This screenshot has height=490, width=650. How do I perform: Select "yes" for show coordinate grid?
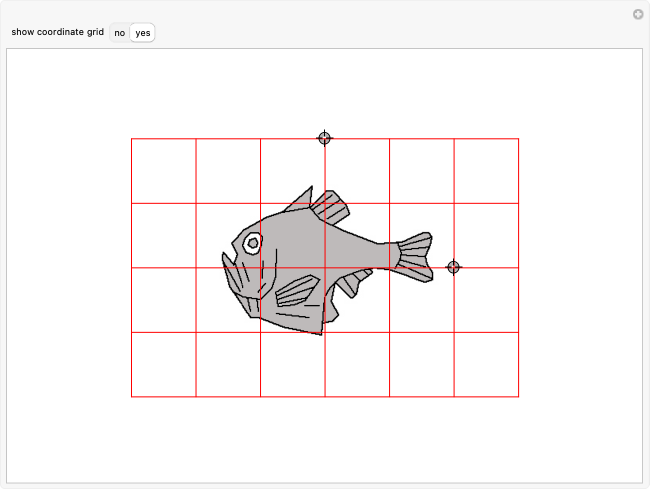[x=143, y=33]
